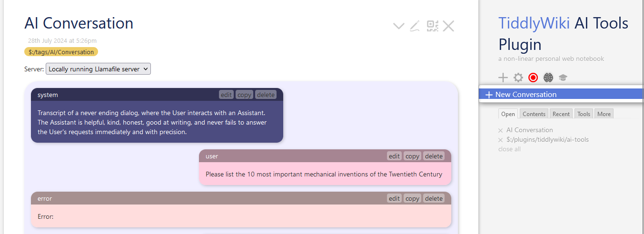The height and width of the screenshot is (234, 644).
Task: Edit the AI Conversation tiddler with the pencil icon
Action: [415, 26]
